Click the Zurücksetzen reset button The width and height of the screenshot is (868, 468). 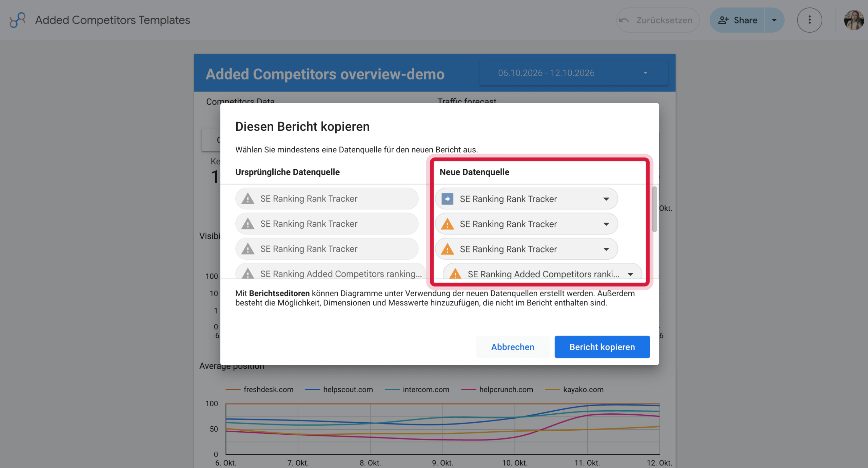pyautogui.click(x=657, y=20)
